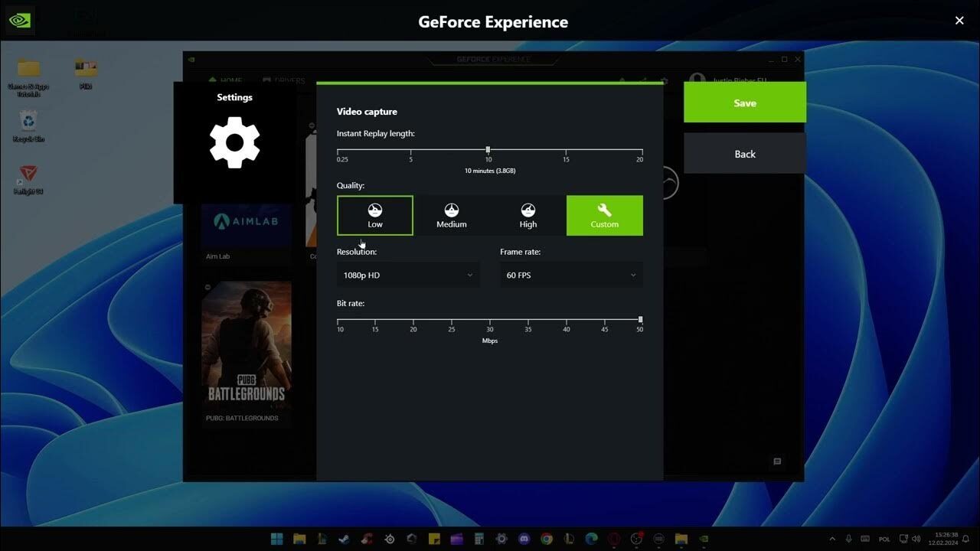Launch Discord from the taskbar
This screenshot has height=551, width=980.
click(524, 540)
